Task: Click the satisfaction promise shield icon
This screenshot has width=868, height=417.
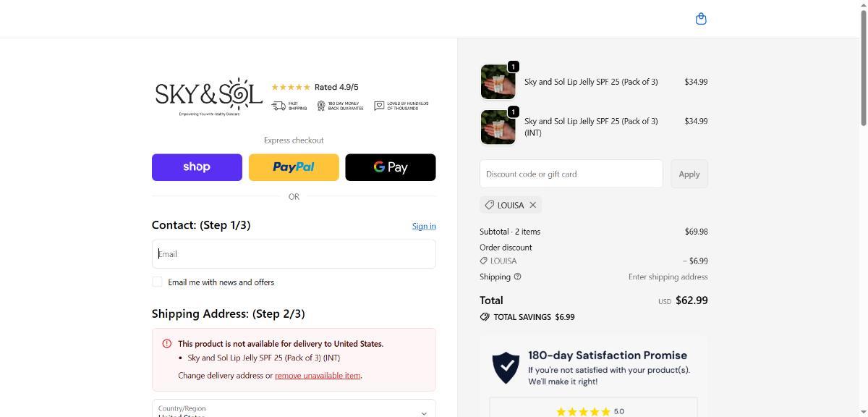Action: 506,368
